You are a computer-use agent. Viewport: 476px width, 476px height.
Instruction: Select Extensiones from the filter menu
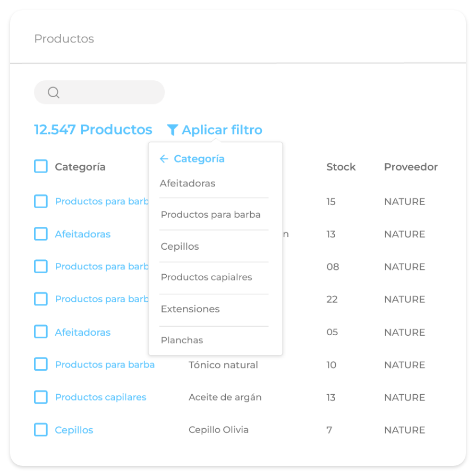click(x=190, y=309)
